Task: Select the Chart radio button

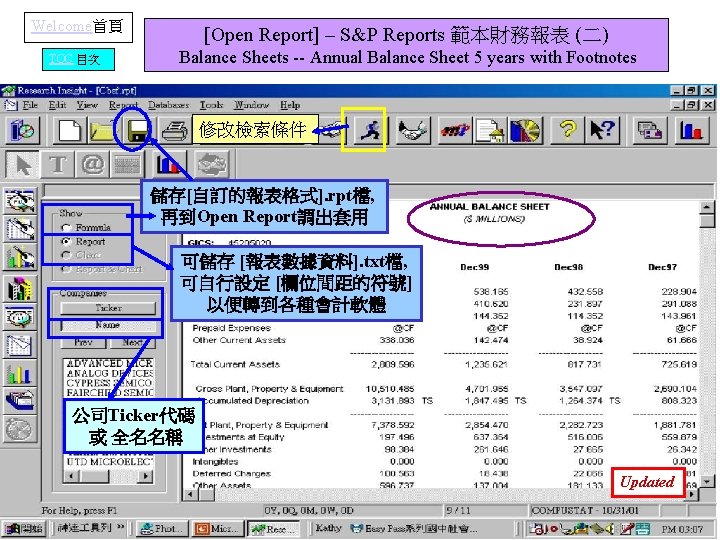Action: pyautogui.click(x=66, y=255)
